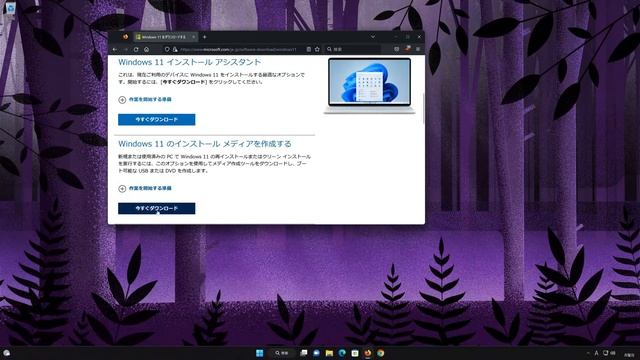
Task: Click the Firefox back arrow
Action: point(115,49)
